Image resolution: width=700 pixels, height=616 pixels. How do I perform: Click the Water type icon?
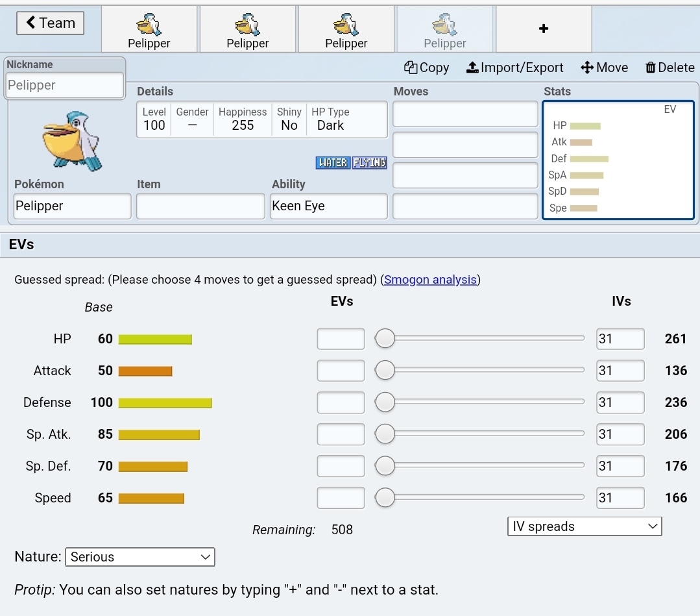[x=333, y=162]
